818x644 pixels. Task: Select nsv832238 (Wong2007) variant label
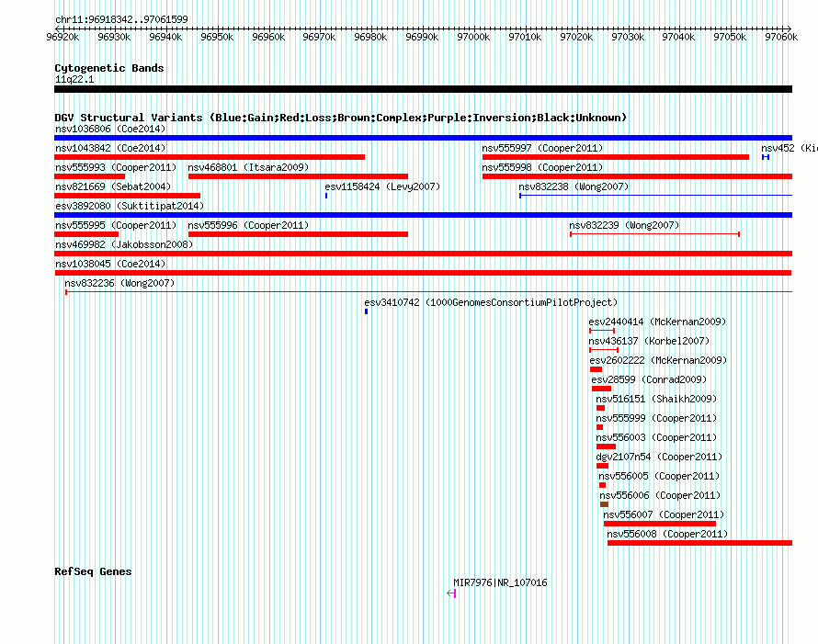(x=574, y=186)
